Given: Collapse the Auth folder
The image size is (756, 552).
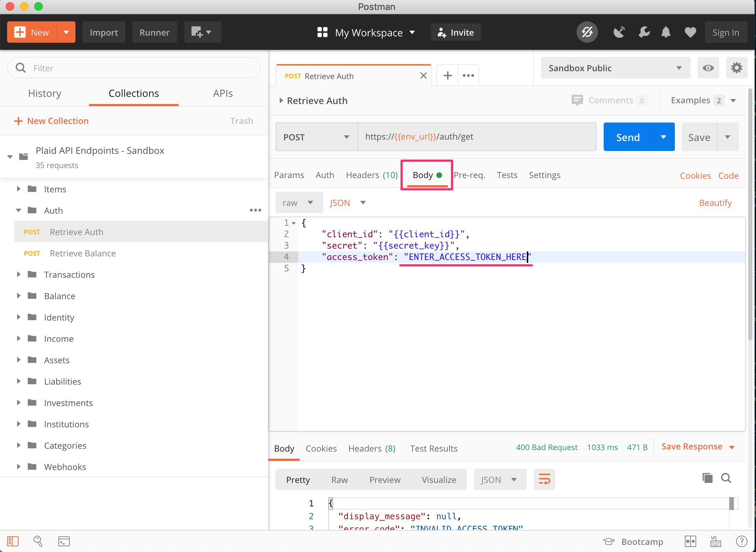Looking at the screenshot, I should tap(19, 210).
